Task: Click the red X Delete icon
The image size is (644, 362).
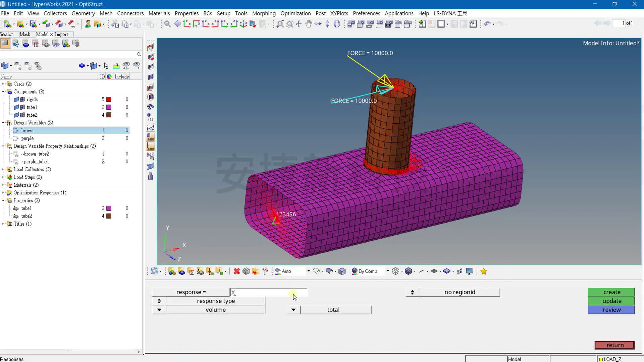Action: coord(237,271)
